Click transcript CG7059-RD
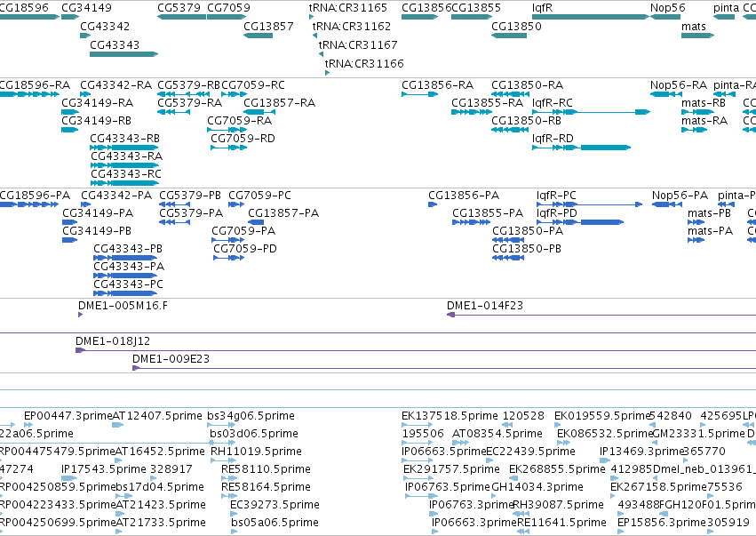 (228, 148)
